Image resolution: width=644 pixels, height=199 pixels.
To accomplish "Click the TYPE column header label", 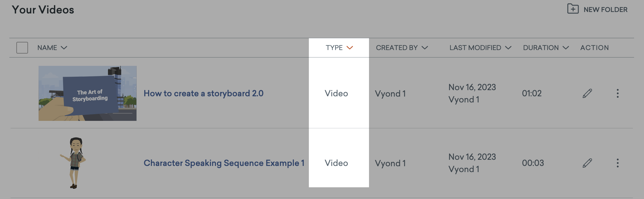I will pos(334,48).
